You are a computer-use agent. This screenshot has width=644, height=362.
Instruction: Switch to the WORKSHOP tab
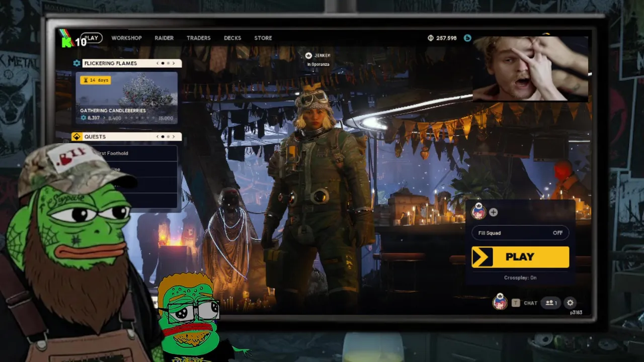pos(126,38)
